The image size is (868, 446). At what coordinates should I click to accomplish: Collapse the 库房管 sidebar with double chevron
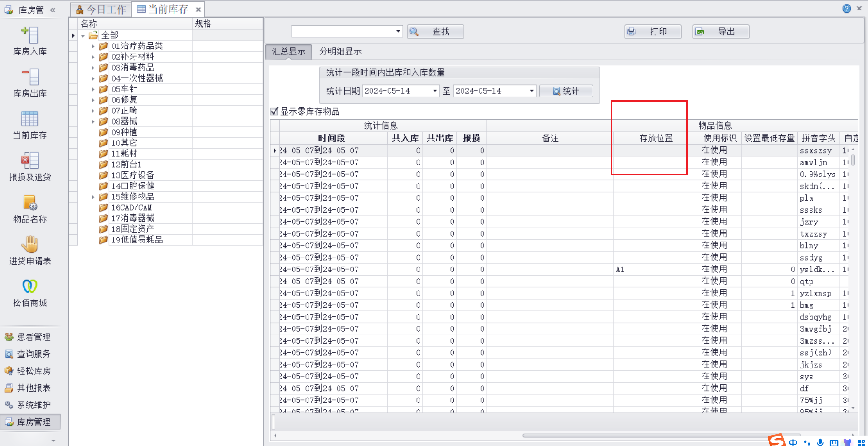point(53,10)
